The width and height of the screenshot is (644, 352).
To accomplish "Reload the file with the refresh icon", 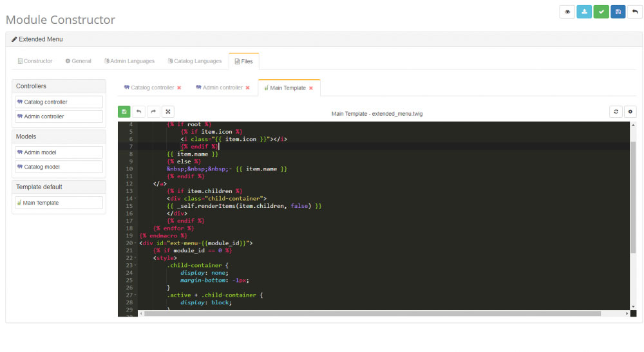I will pos(616,111).
